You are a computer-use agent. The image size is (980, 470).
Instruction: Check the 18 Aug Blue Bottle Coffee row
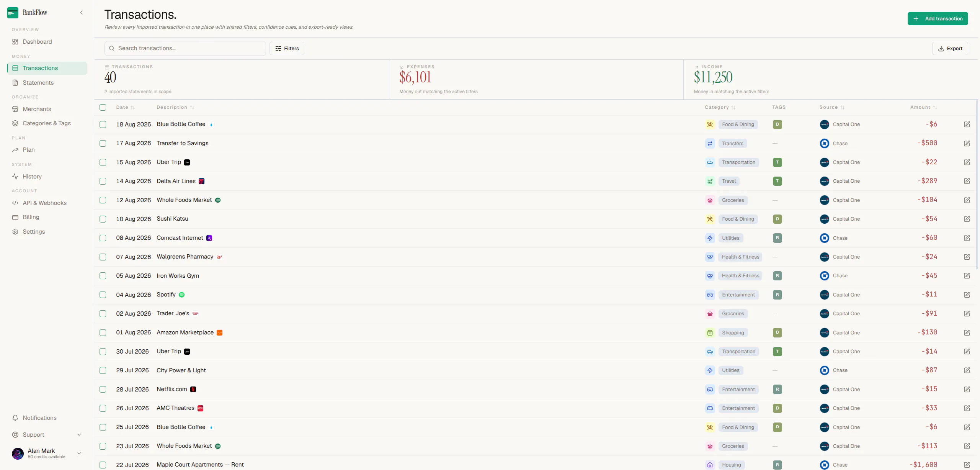tap(103, 124)
